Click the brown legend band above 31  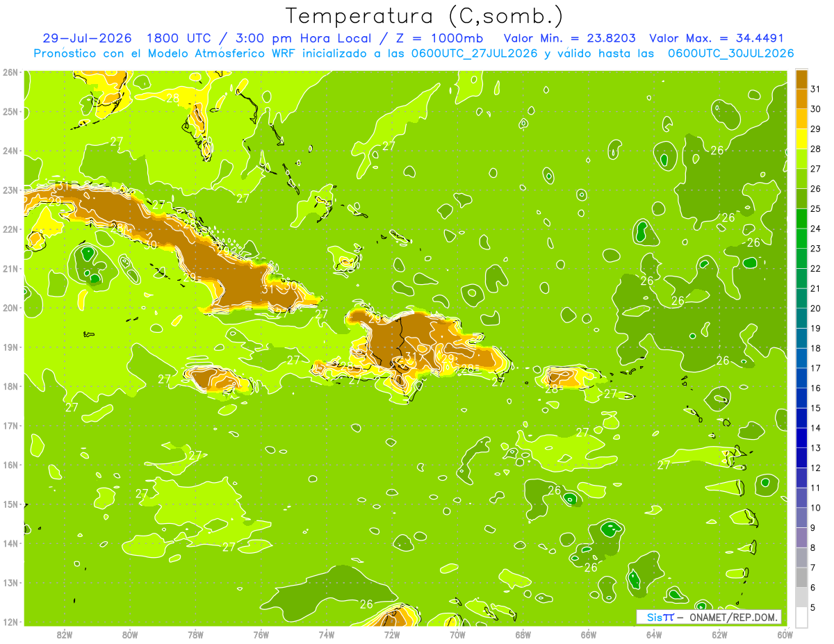(801, 79)
